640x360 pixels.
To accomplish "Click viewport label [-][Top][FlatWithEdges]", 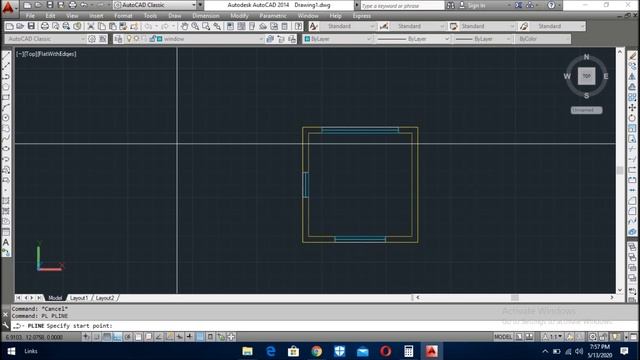I will point(46,54).
